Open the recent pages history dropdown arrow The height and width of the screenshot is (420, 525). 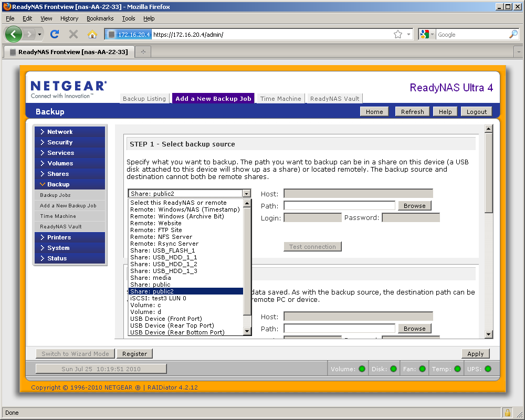(39, 34)
